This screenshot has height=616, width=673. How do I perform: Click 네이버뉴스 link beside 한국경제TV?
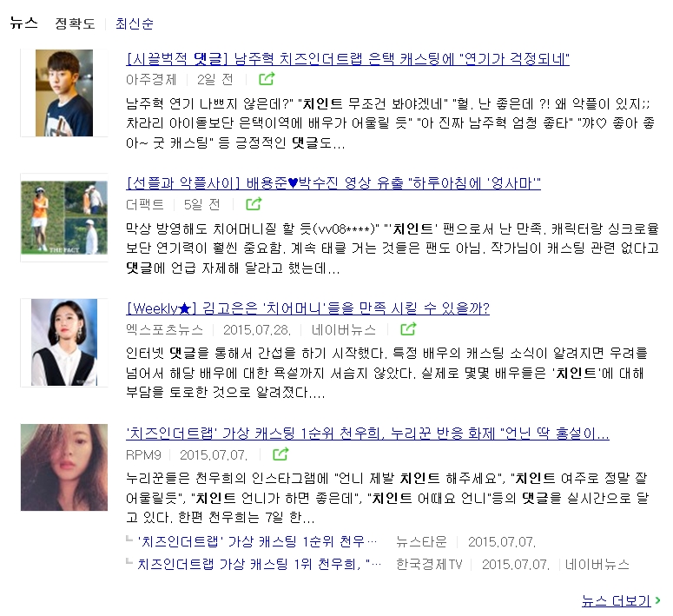(597, 564)
